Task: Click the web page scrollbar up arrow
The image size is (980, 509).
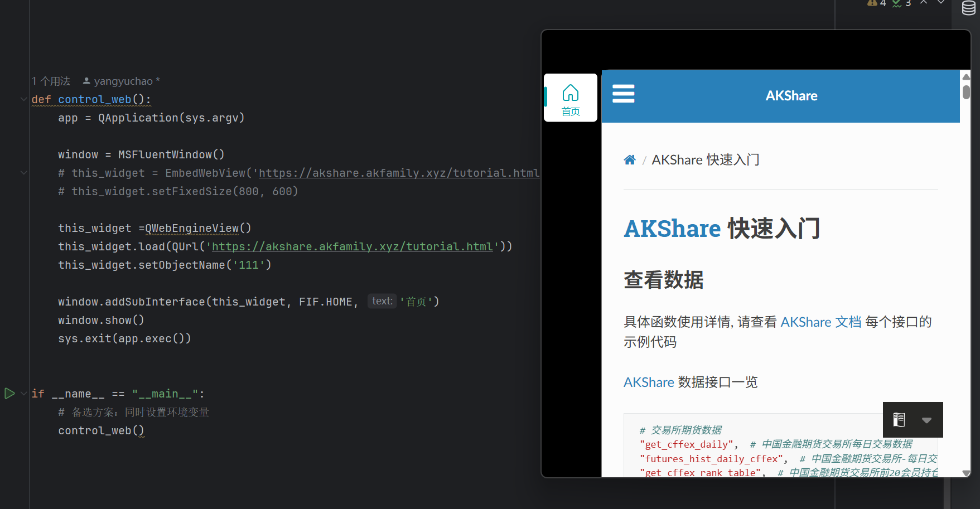Action: [966, 77]
